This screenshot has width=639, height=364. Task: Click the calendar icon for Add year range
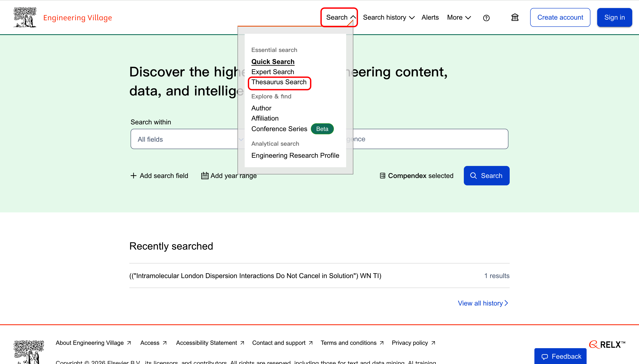[x=205, y=175]
